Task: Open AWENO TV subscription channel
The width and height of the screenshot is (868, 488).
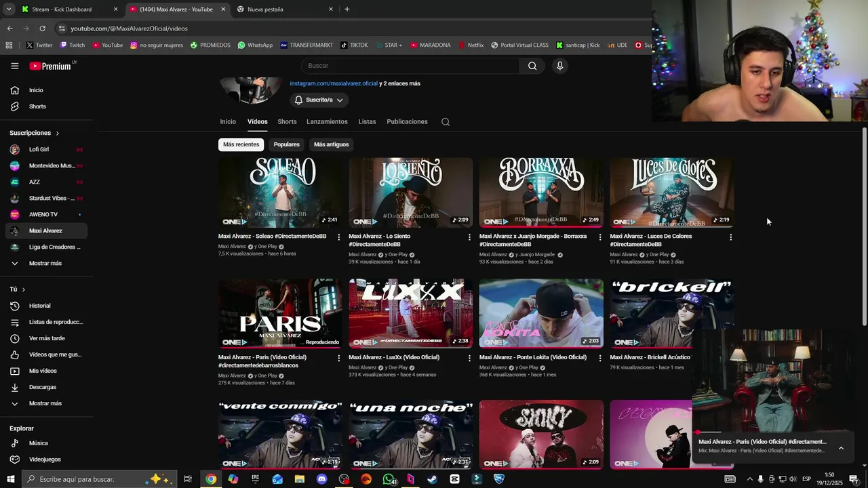Action: 46,214
